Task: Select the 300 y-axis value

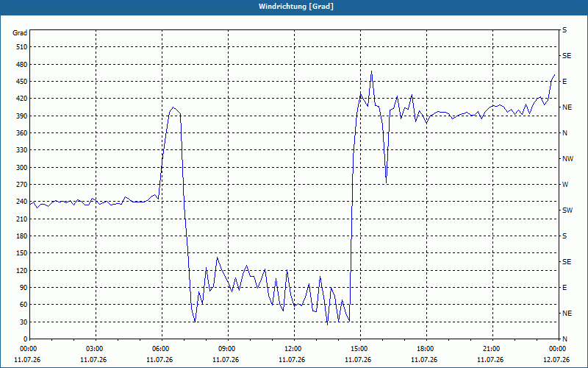Action: pos(22,168)
